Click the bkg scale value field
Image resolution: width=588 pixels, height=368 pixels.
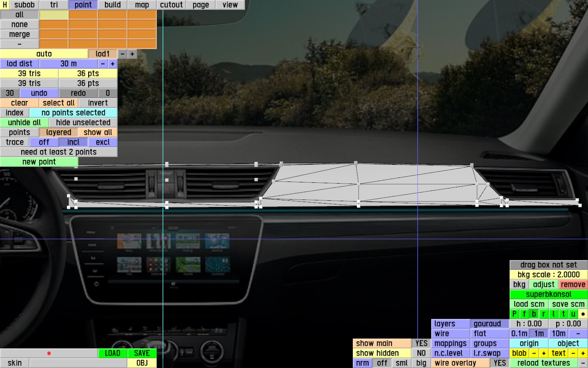pyautogui.click(x=549, y=275)
